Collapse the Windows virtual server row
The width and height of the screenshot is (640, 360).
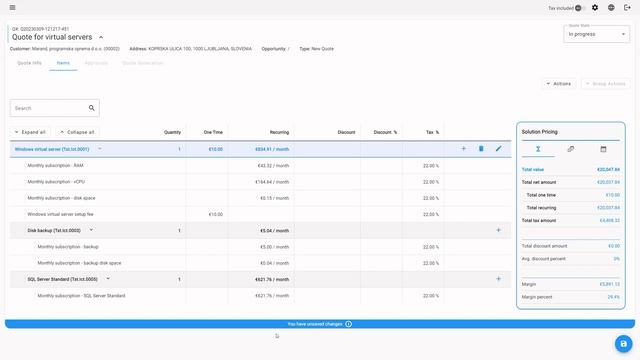100,149
